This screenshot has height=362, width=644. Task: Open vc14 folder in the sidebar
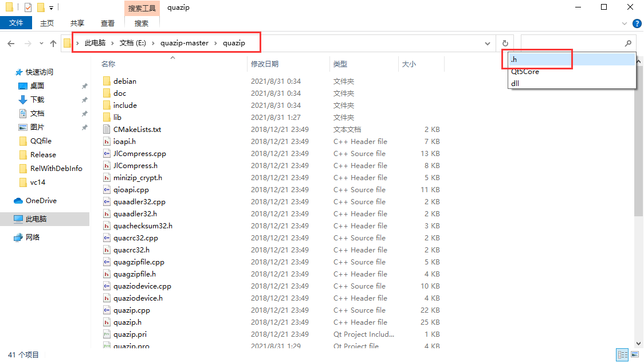pyautogui.click(x=38, y=182)
